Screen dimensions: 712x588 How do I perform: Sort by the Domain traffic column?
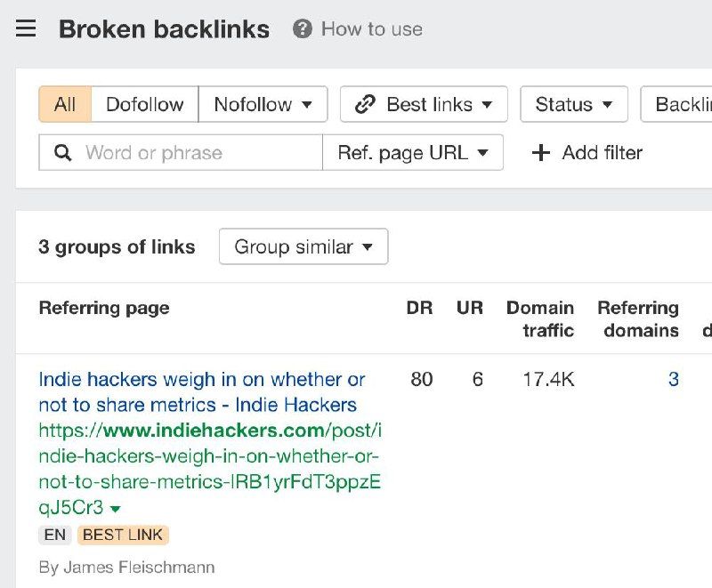click(x=539, y=318)
